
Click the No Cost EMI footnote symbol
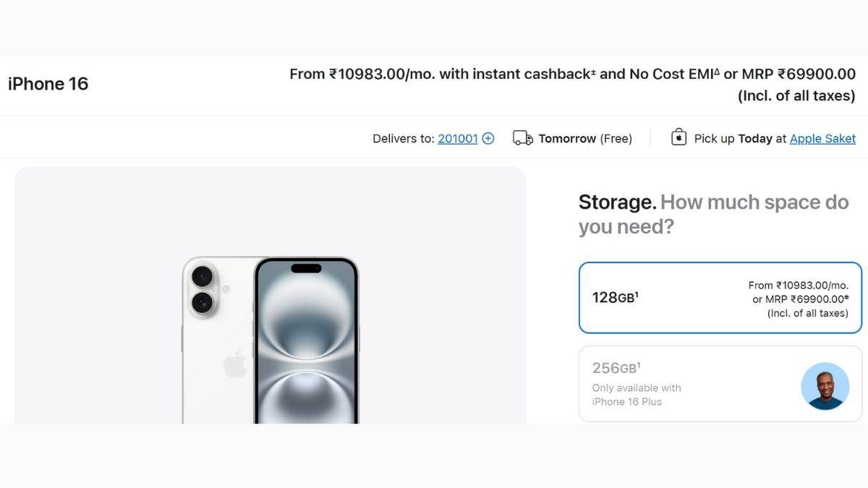pos(717,70)
